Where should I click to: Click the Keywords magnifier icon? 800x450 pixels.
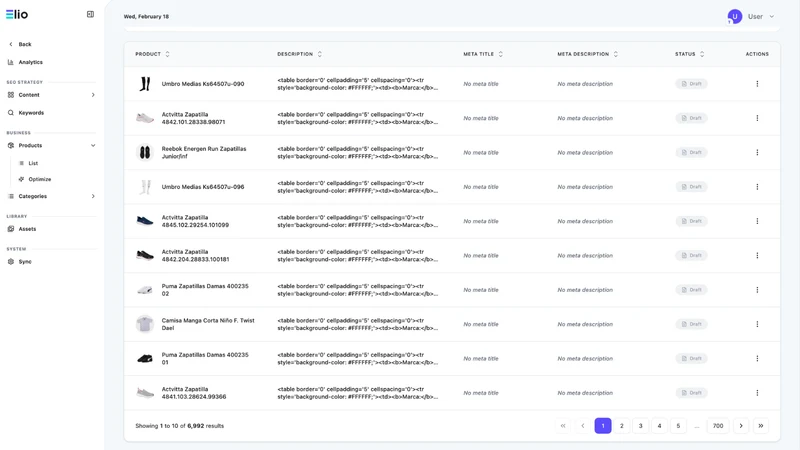click(x=11, y=113)
